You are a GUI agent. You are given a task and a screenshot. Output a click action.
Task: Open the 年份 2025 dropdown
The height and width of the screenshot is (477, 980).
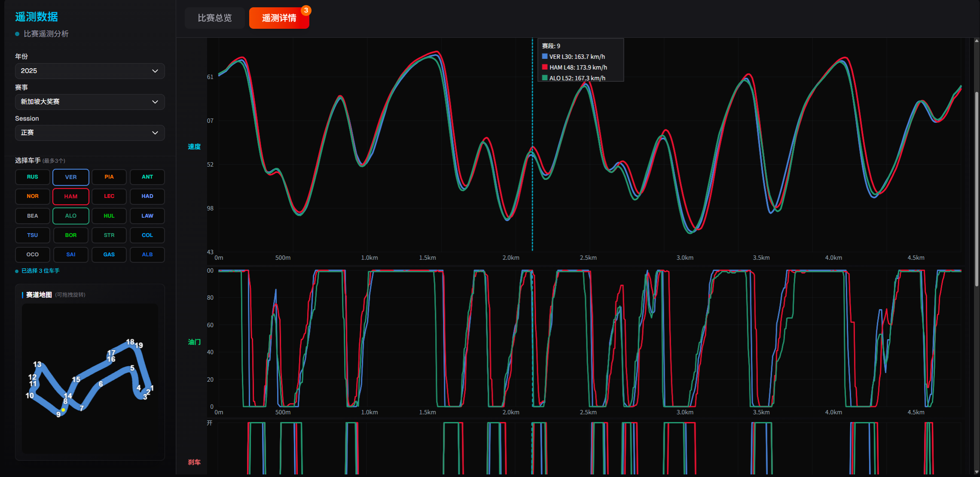(x=89, y=71)
